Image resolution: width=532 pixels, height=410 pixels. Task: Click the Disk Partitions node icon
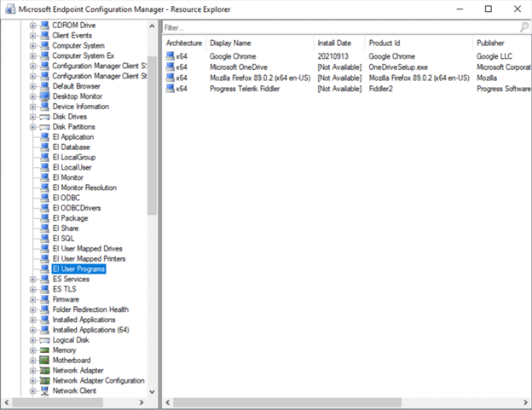coord(44,127)
